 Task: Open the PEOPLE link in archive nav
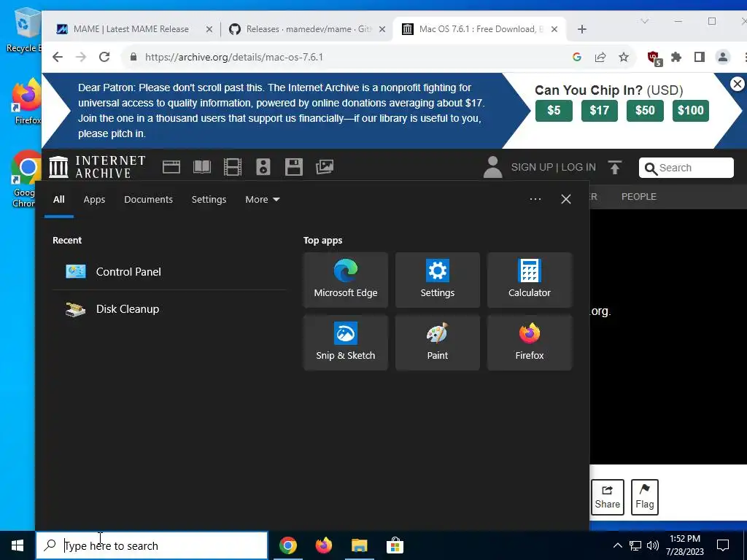639,197
